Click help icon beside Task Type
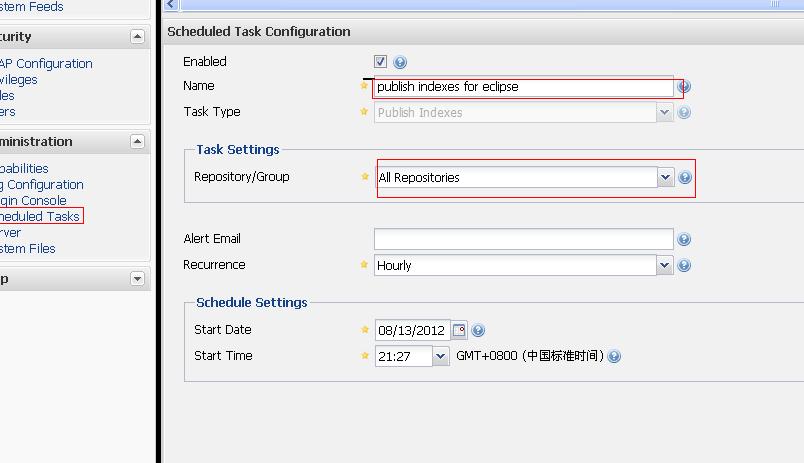 pyautogui.click(x=684, y=112)
